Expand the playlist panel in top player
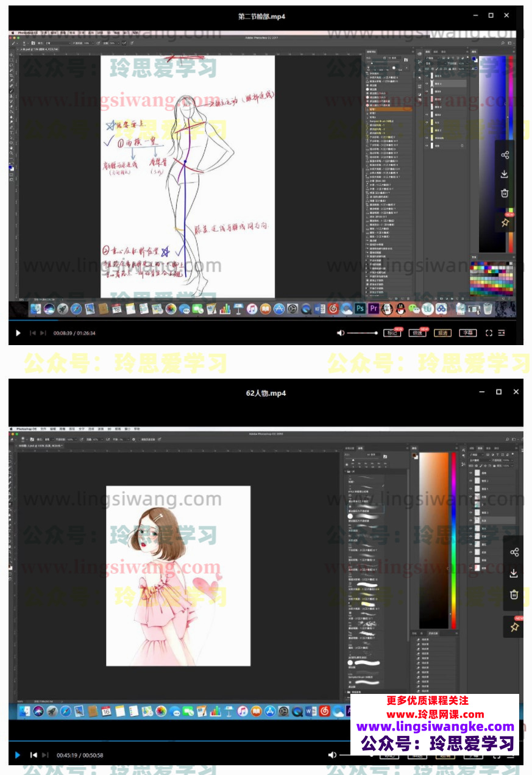Screen dimensions: 532x775 [502, 333]
